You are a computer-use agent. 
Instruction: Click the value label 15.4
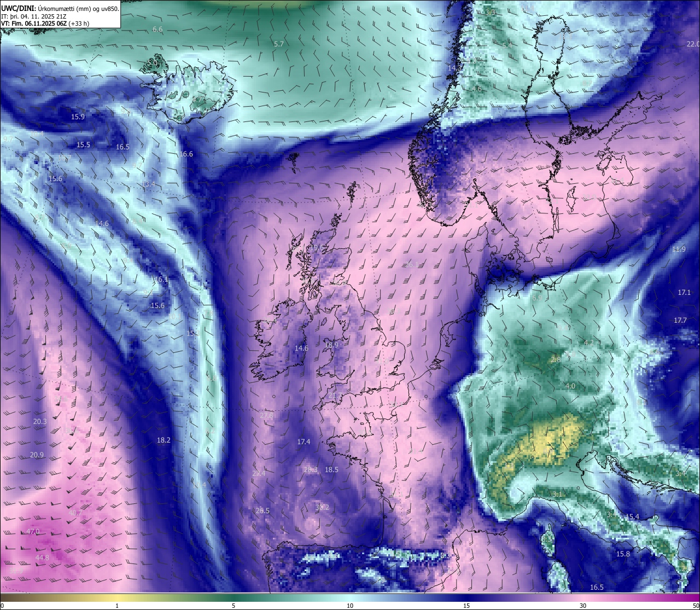(x=632, y=517)
